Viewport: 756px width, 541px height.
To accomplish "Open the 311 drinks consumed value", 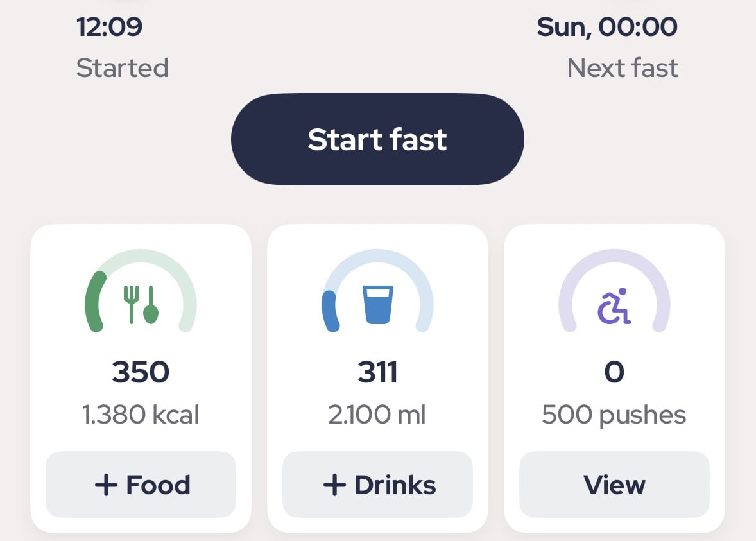I will point(377,372).
